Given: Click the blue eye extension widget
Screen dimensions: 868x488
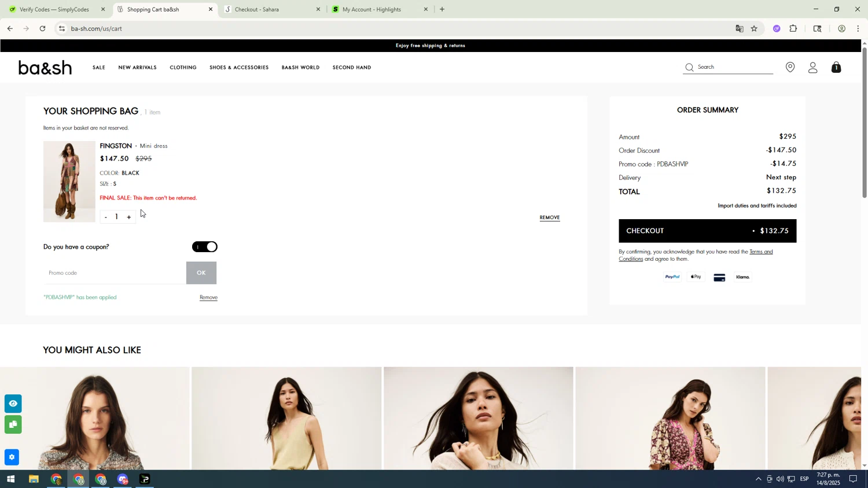Looking at the screenshot, I should tap(13, 404).
